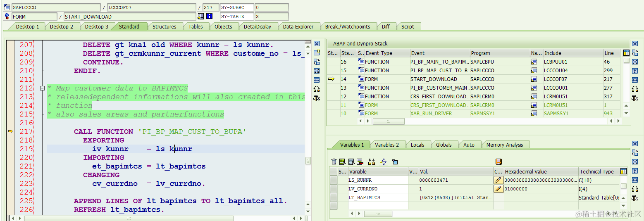
Task: Open Services headset icon beside source editor
Action: [317, 89]
